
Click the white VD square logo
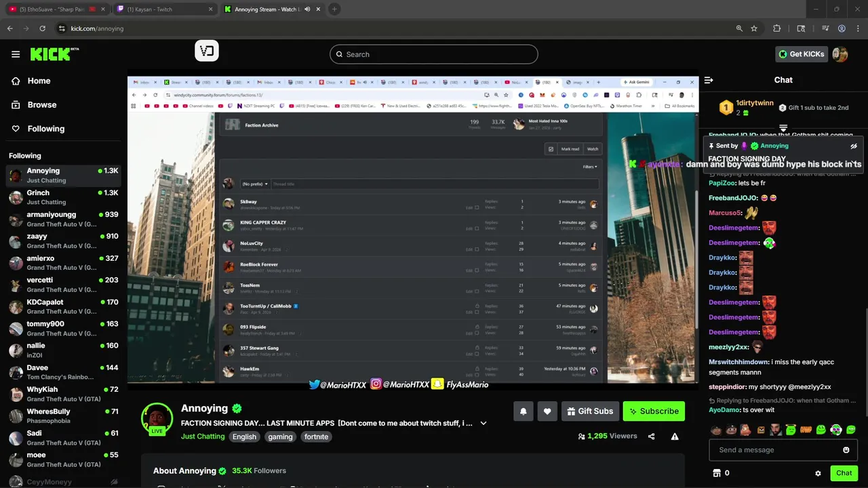(x=207, y=51)
